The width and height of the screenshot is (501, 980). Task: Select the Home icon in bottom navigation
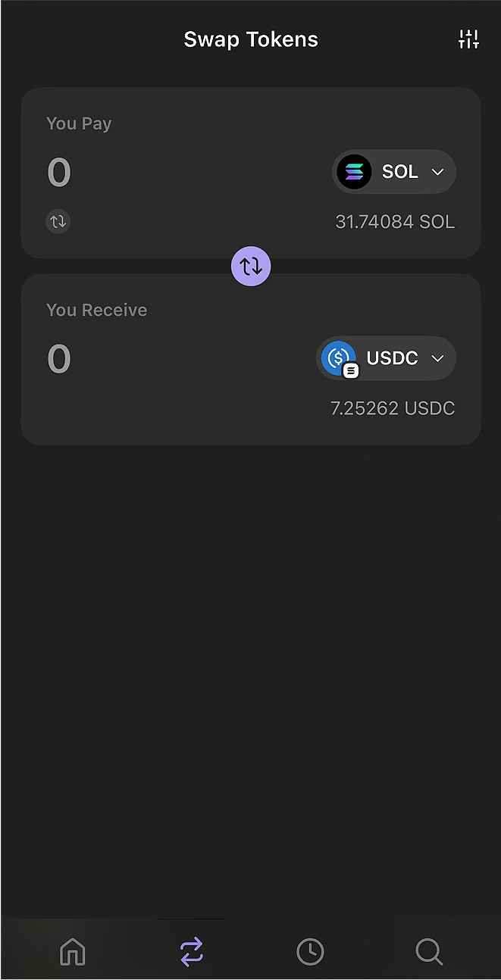72,951
